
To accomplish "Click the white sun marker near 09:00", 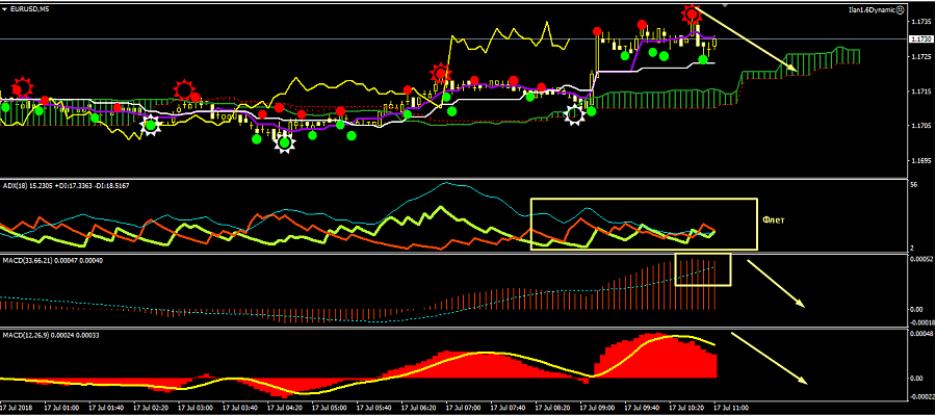I will (x=576, y=114).
